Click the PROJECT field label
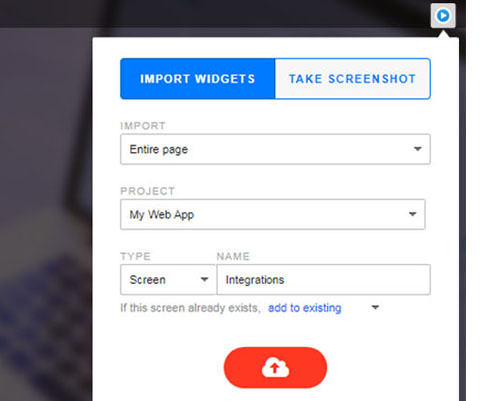Screen dimensions: 500x401 click(x=147, y=191)
